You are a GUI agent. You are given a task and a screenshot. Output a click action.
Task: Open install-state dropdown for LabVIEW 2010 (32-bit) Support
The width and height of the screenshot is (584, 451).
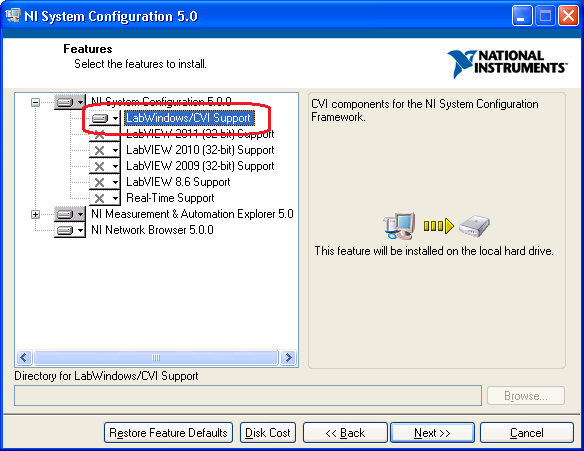click(x=105, y=150)
